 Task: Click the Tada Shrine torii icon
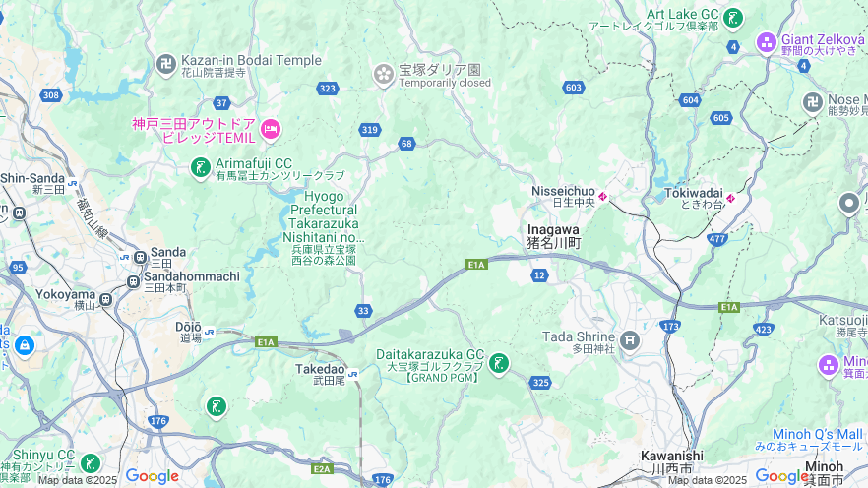tap(630, 340)
